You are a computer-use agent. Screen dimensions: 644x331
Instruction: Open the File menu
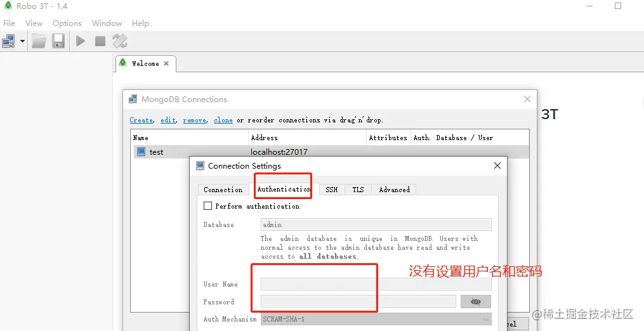[9, 23]
